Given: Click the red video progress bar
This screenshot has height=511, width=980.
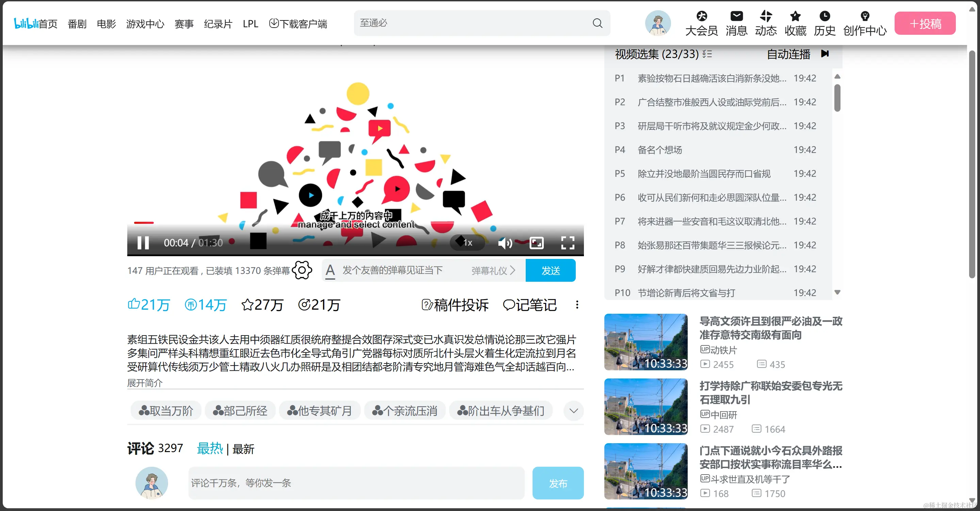Looking at the screenshot, I should pyautogui.click(x=144, y=223).
